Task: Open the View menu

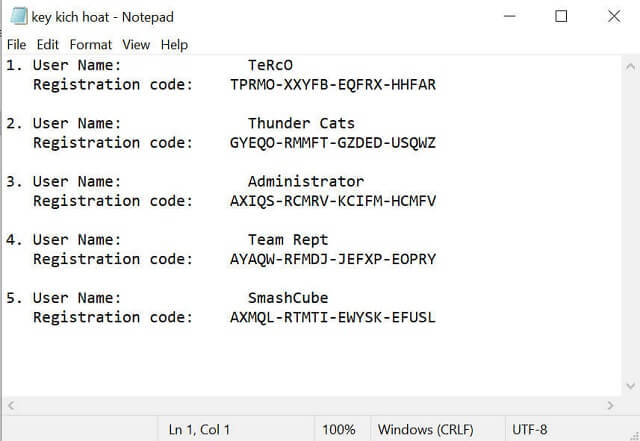Action: click(136, 45)
